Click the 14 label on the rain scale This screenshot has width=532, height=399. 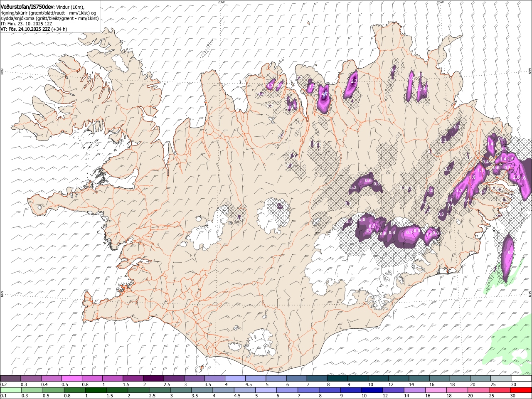tap(406, 396)
